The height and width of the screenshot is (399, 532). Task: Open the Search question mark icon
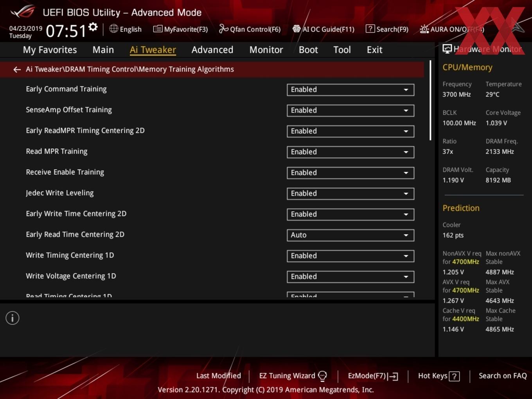370,29
